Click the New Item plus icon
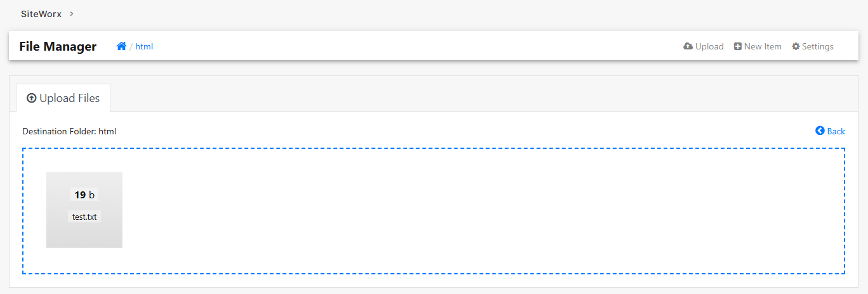Image resolution: width=868 pixels, height=294 pixels. tap(738, 46)
